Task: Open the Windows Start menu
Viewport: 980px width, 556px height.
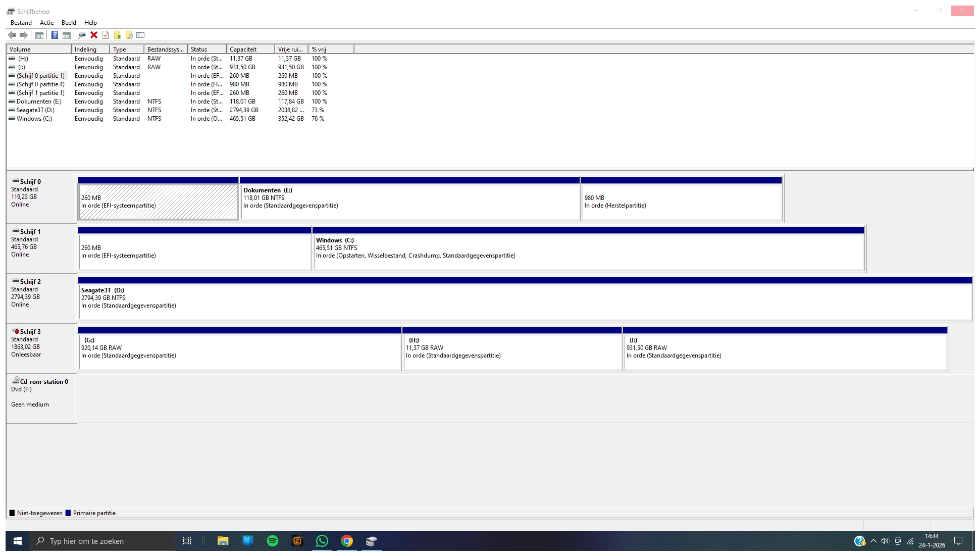Action: pos(18,541)
